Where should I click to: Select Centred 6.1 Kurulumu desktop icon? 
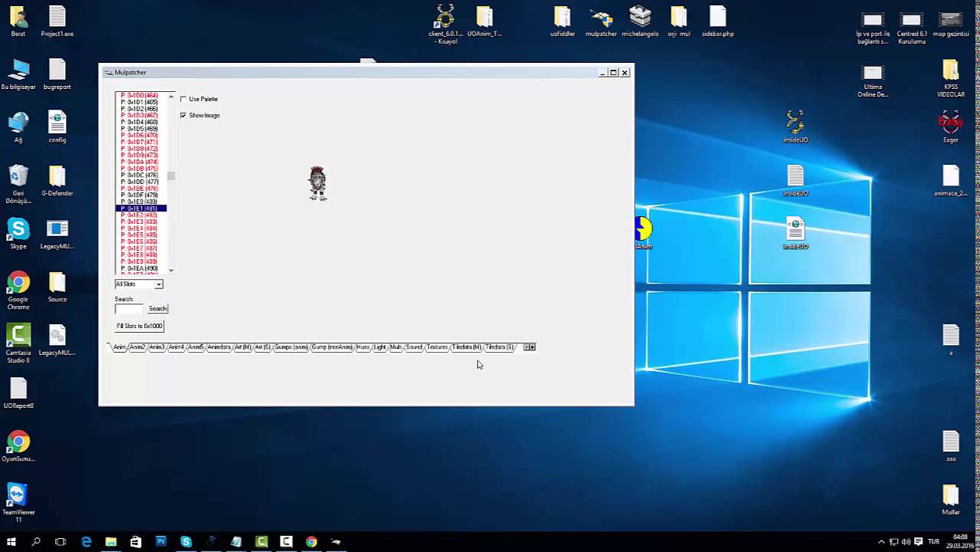coord(912,26)
